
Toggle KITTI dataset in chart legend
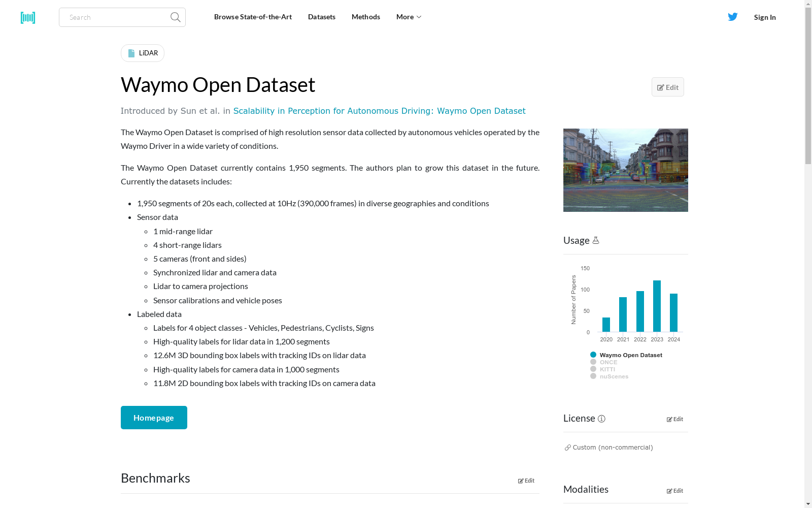pyautogui.click(x=603, y=369)
